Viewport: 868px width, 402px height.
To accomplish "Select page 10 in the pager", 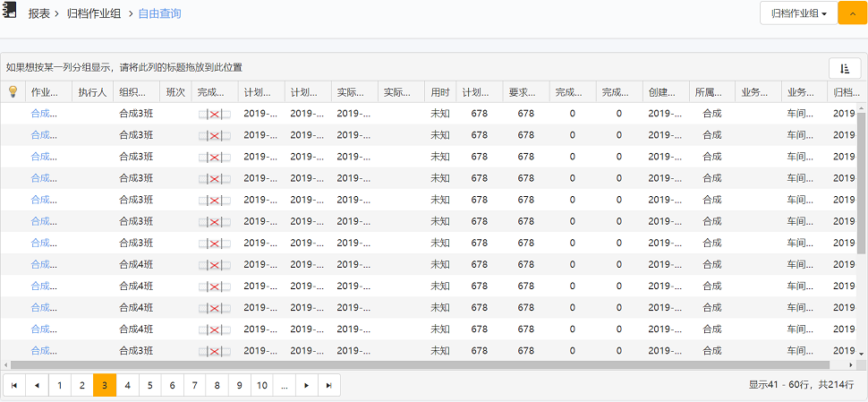I will pyautogui.click(x=261, y=385).
